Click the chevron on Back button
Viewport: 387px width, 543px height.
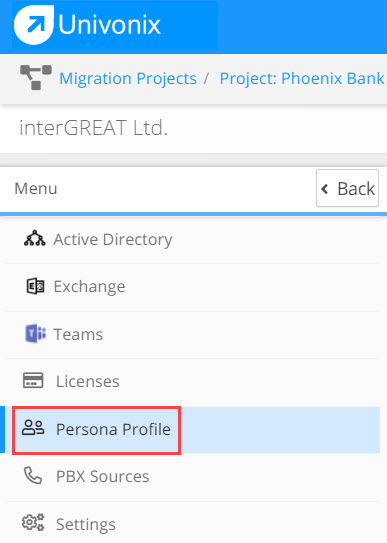click(324, 189)
